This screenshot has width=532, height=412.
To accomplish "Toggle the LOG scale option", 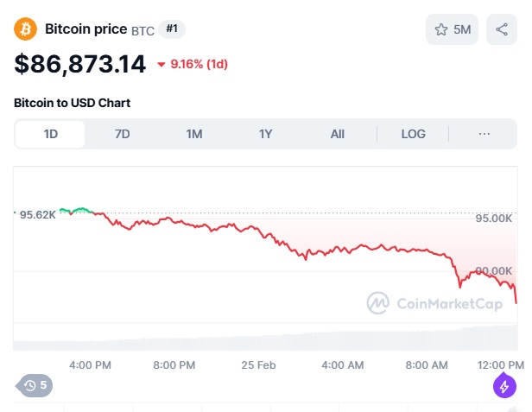I will 413,134.
